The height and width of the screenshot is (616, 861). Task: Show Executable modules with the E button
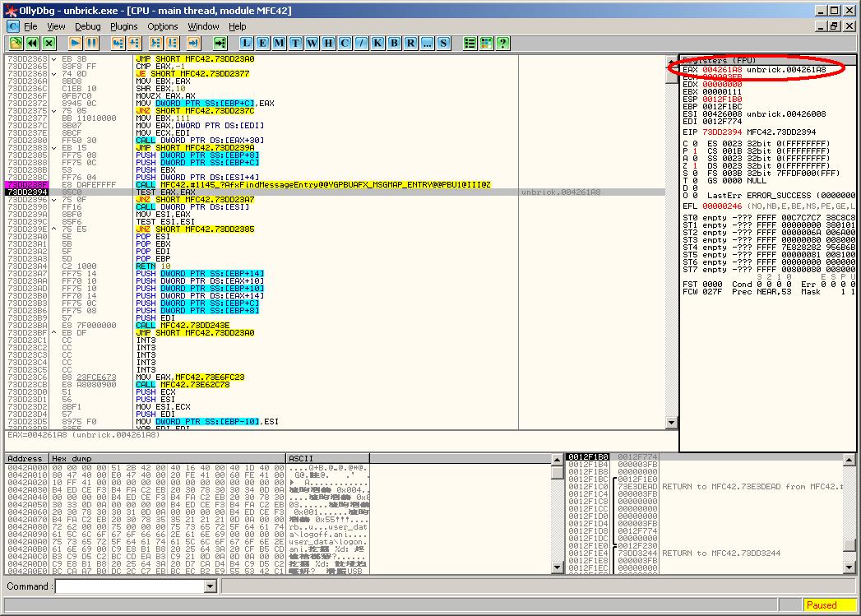point(263,43)
